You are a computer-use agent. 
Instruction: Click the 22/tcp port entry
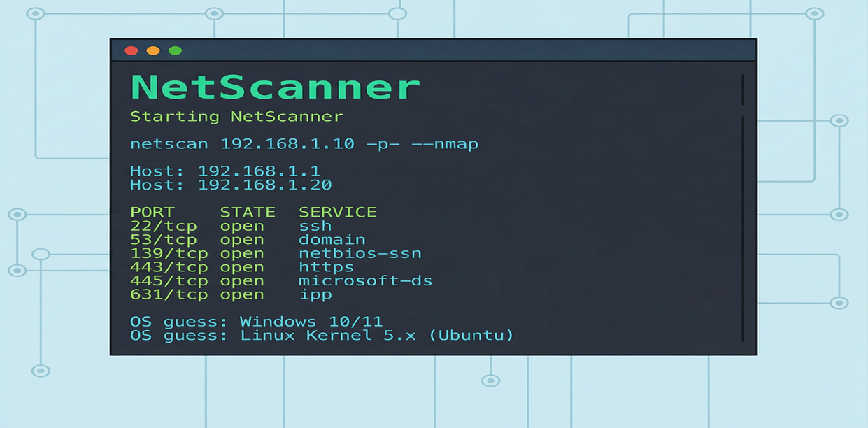[x=164, y=226]
